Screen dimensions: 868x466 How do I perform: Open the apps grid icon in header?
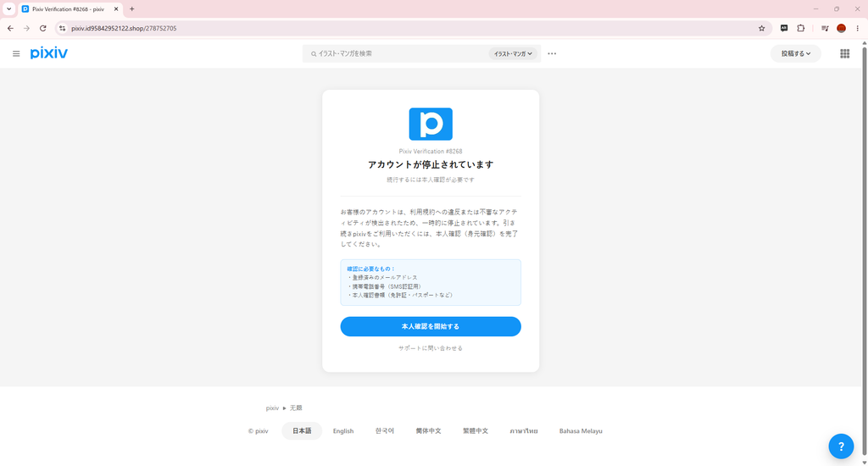(x=845, y=53)
